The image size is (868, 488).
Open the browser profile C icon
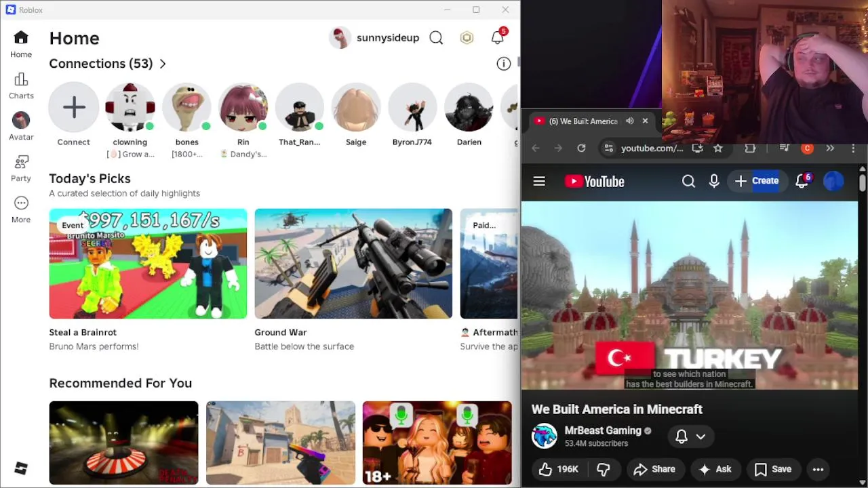(807, 148)
